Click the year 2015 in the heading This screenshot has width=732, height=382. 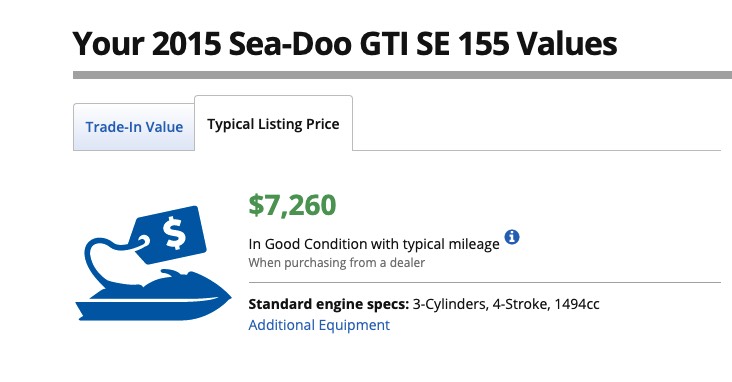187,43
